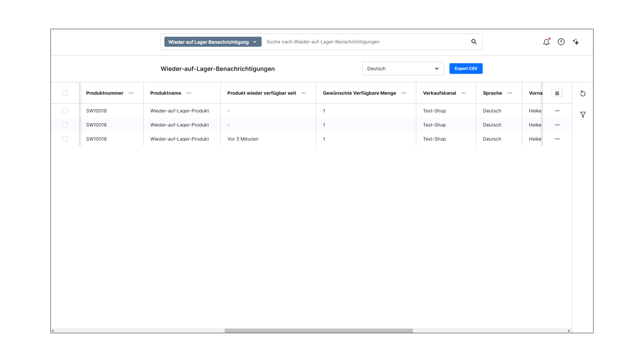Screen dimensions: 644x362
Task: Open row actions menu on Vor 3 Minuten row
Action: [557, 139]
